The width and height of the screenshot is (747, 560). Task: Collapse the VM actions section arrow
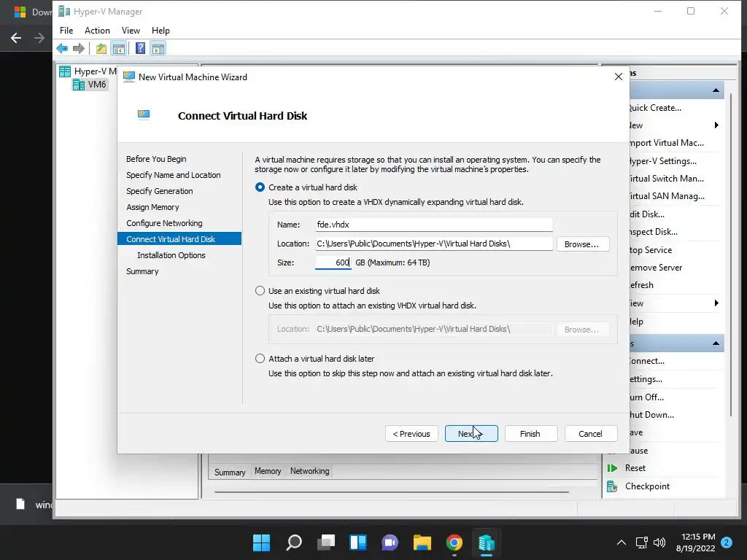click(x=716, y=343)
